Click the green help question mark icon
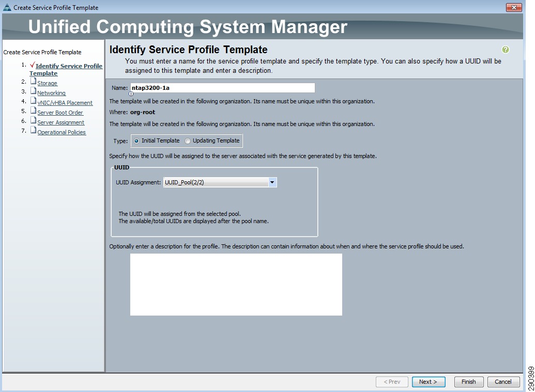 [506, 50]
